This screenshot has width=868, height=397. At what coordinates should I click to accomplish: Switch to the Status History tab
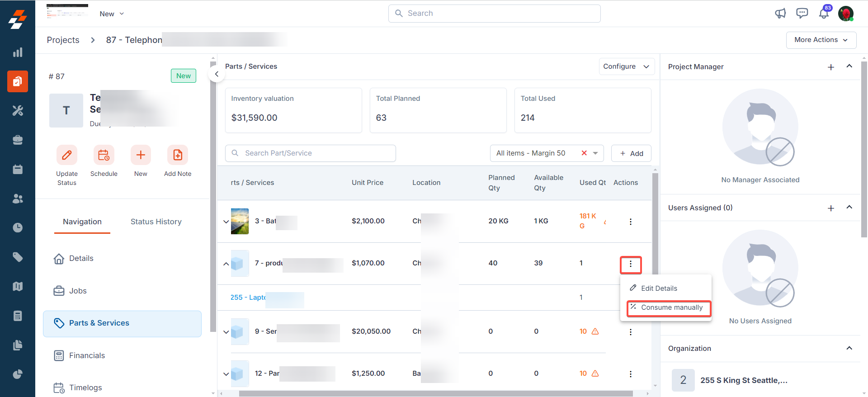(156, 222)
